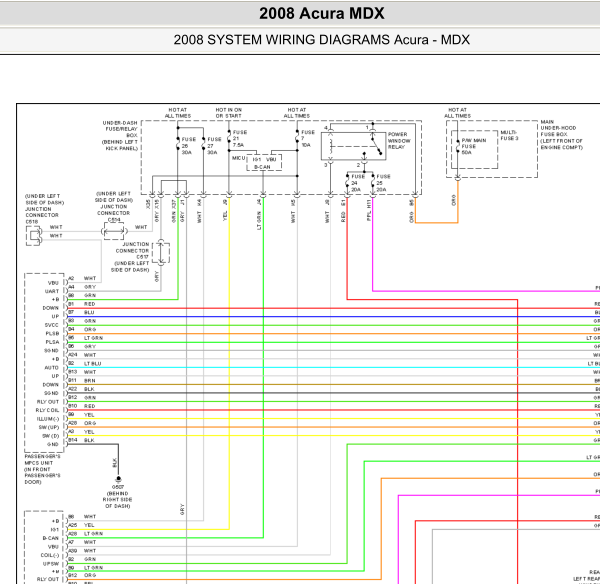The height and width of the screenshot is (584, 600).
Task: Click the B11 BRN pin row
Action: tap(82, 380)
